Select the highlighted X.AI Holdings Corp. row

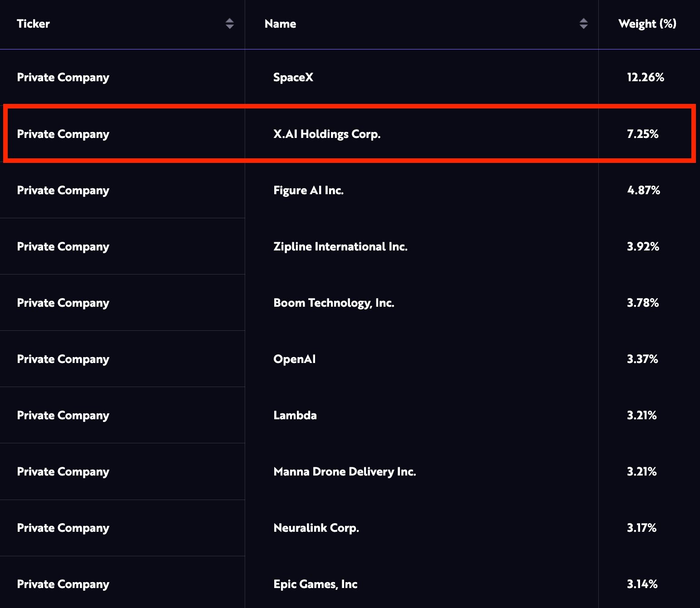[x=327, y=134]
